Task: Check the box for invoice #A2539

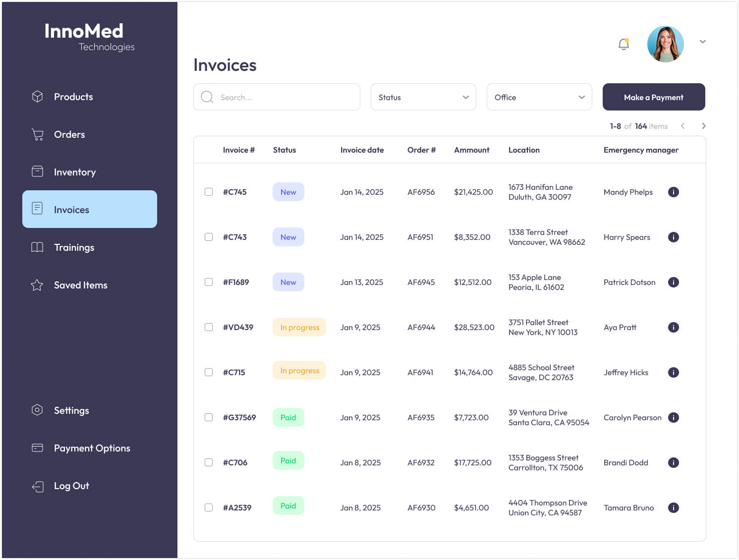Action: pyautogui.click(x=209, y=508)
